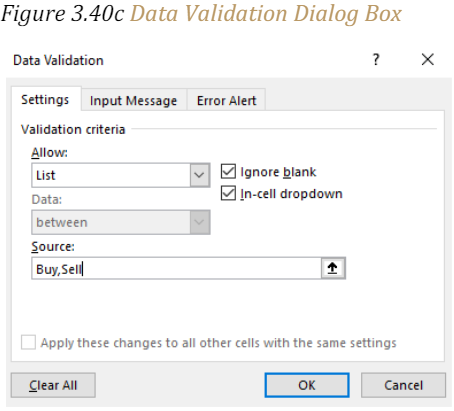Select the Settings tab

[x=46, y=99]
